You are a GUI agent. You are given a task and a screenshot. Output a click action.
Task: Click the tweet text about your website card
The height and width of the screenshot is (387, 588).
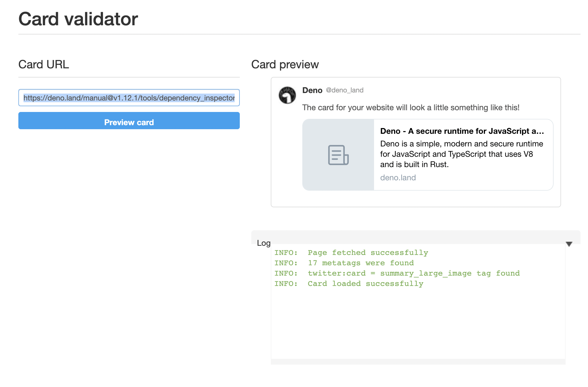pyautogui.click(x=411, y=108)
